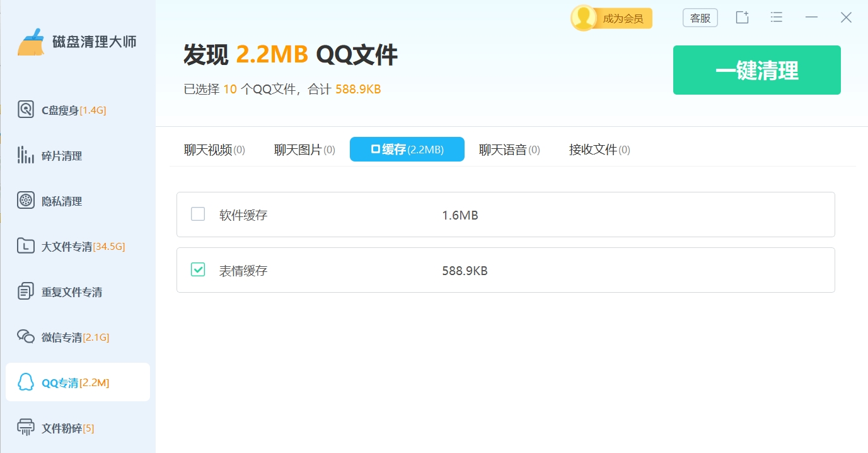Switch to the 聊天视频 tab

214,149
